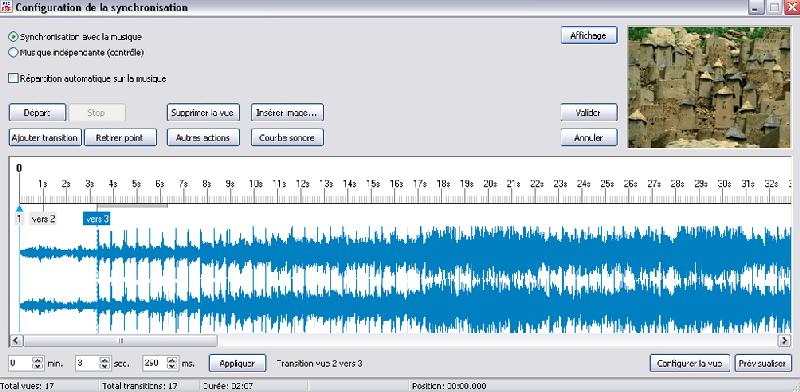800x392 pixels.
Task: Confirm with the Valider button
Action: [589, 113]
